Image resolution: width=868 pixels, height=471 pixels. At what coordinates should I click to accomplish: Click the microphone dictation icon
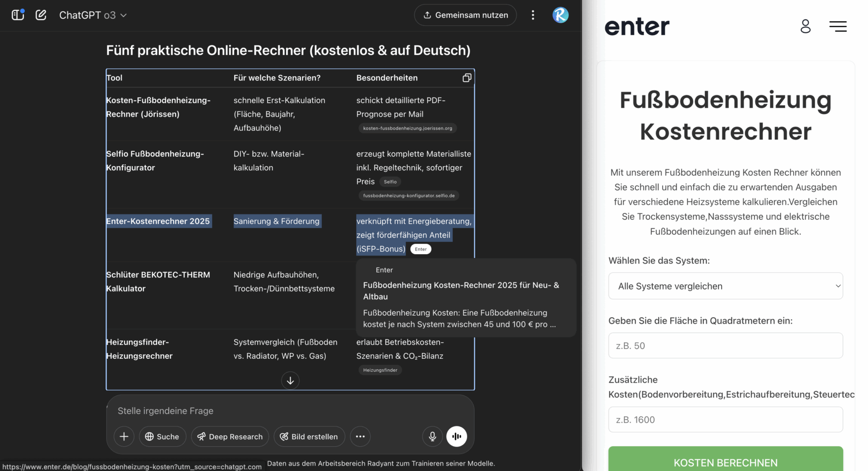[x=433, y=436]
